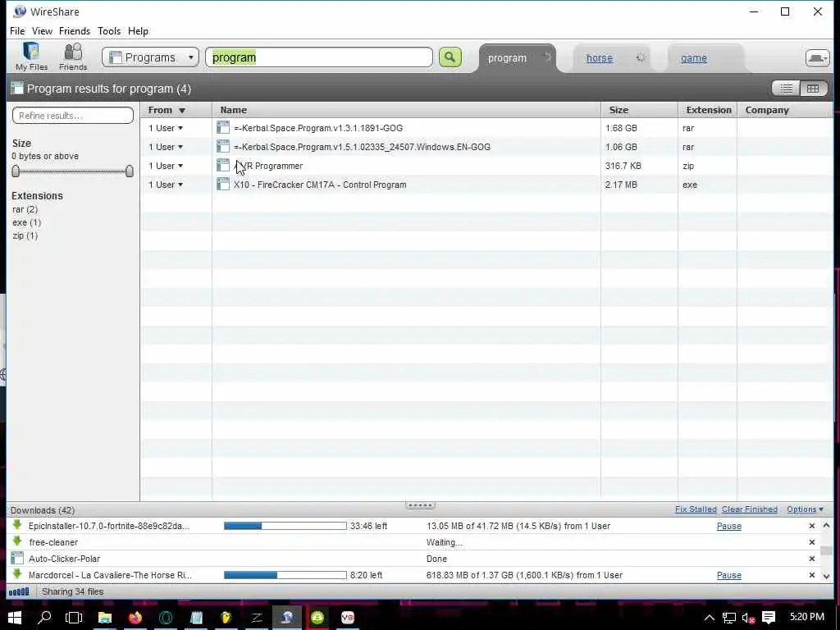Open the top-right device dropdown button
This screenshot has height=630, width=840.
pos(818,57)
